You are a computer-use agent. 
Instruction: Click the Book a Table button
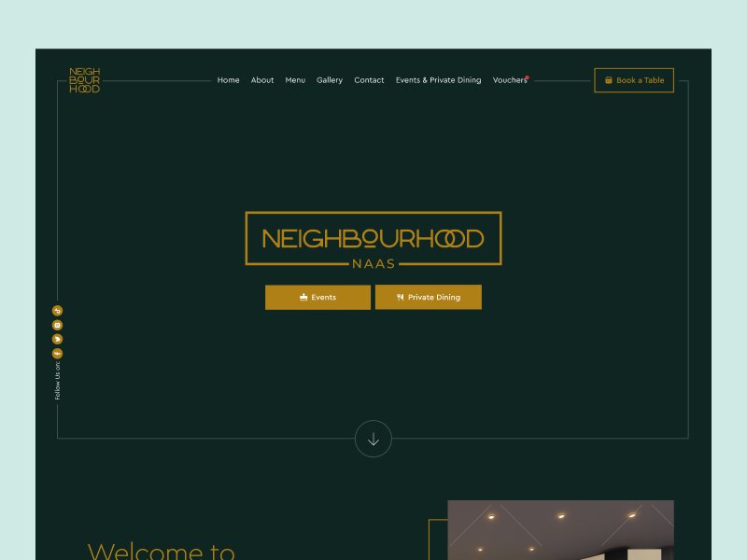click(634, 80)
